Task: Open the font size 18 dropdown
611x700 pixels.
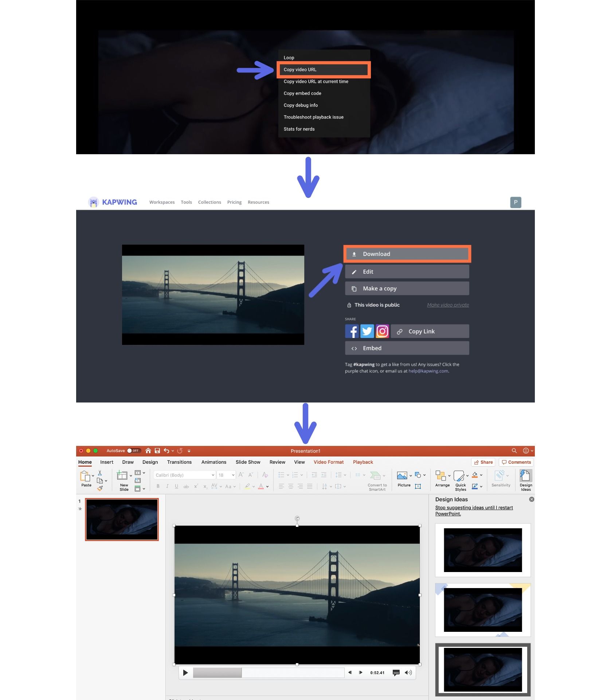Action: point(233,475)
